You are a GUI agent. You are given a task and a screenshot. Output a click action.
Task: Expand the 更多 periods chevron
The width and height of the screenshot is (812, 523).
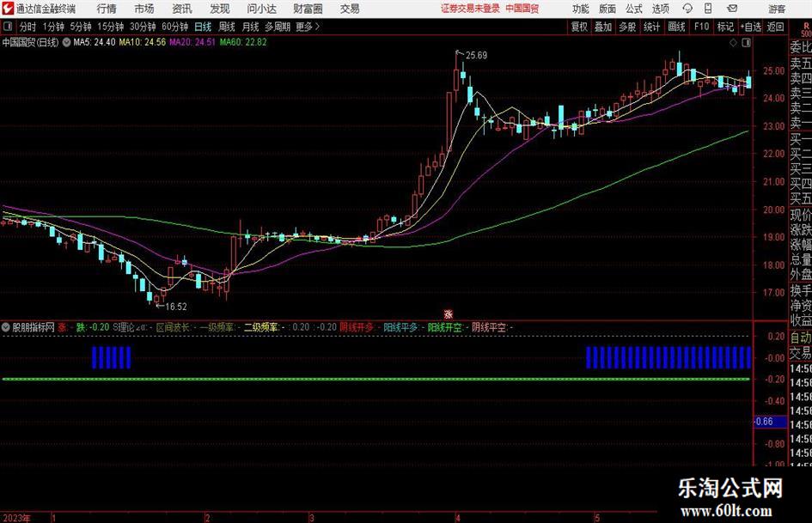click(317, 27)
